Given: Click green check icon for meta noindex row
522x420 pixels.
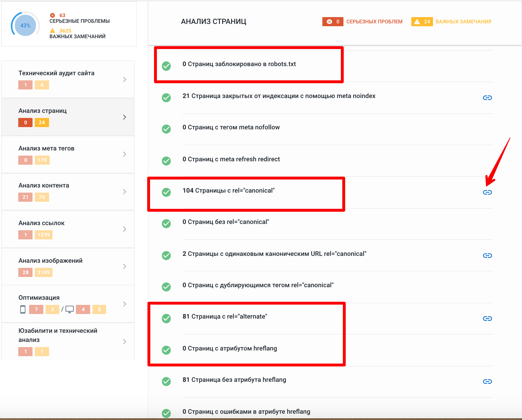Looking at the screenshot, I should click(x=166, y=98).
